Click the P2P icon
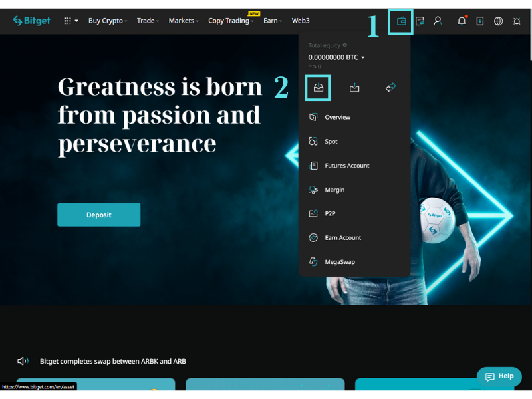 coord(313,213)
